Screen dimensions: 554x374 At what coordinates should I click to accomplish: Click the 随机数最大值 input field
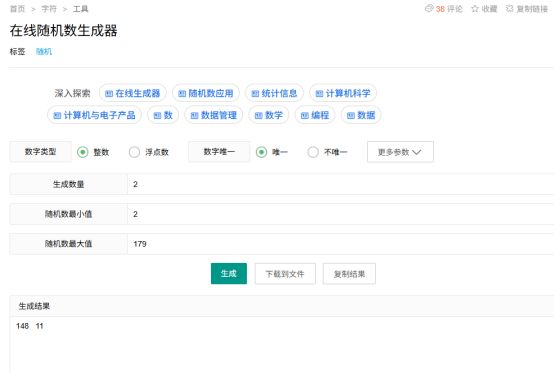340,244
